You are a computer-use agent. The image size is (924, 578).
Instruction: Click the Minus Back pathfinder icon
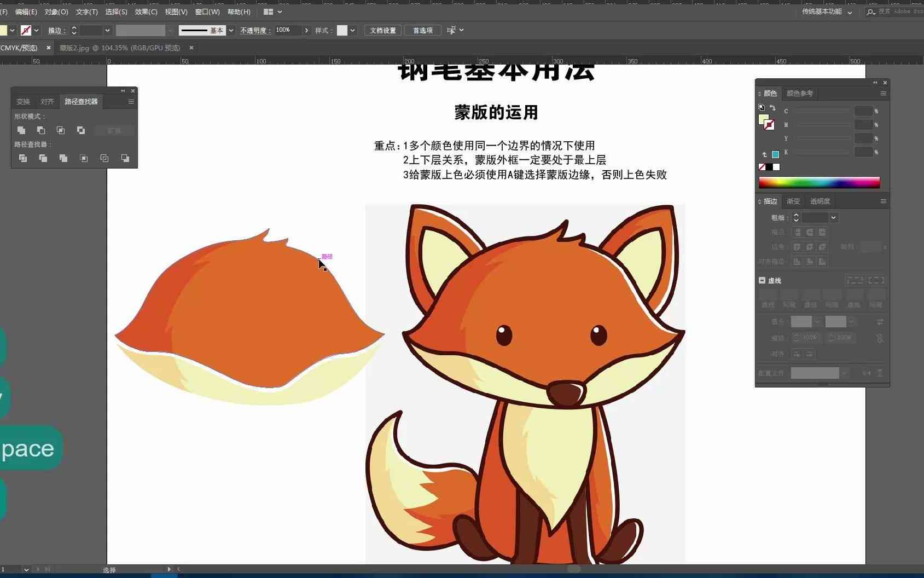(125, 158)
